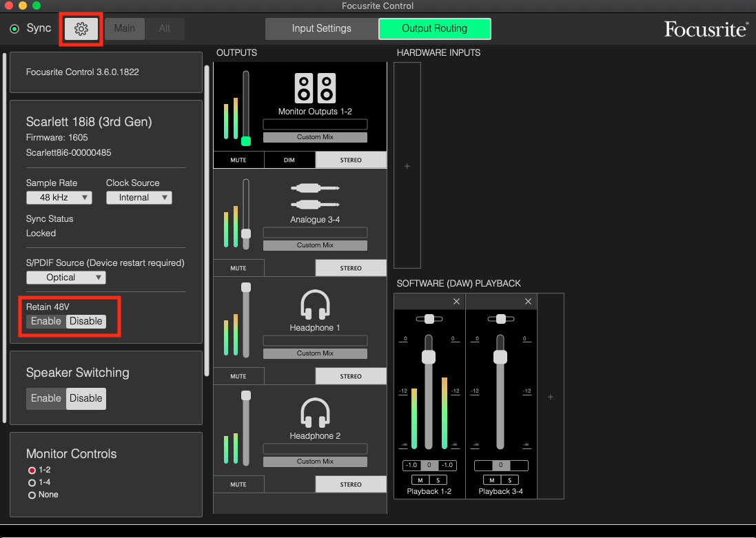Select the Alt speaker button
This screenshot has height=538, width=756.
tap(165, 28)
